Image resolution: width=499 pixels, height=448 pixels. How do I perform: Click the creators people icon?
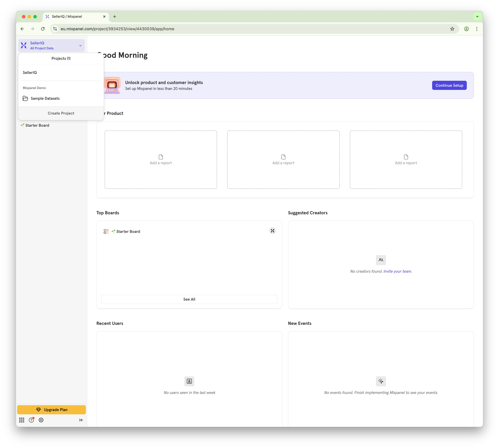pyautogui.click(x=381, y=260)
